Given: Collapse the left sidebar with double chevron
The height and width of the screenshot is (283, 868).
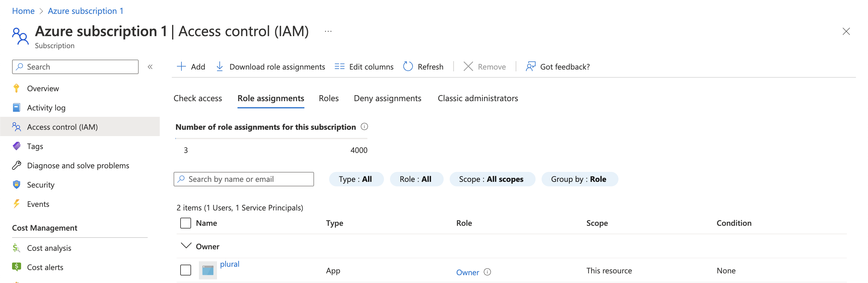Looking at the screenshot, I should pos(150,67).
